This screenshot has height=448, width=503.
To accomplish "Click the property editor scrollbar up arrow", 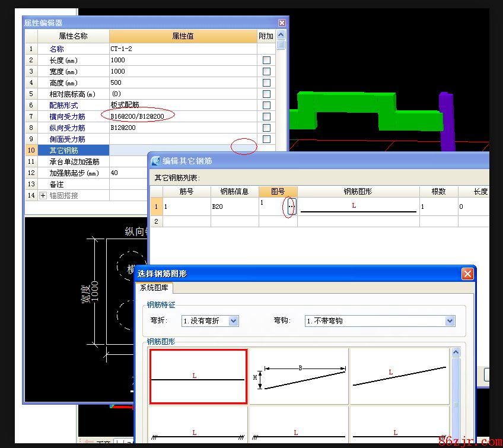I will pos(281,35).
